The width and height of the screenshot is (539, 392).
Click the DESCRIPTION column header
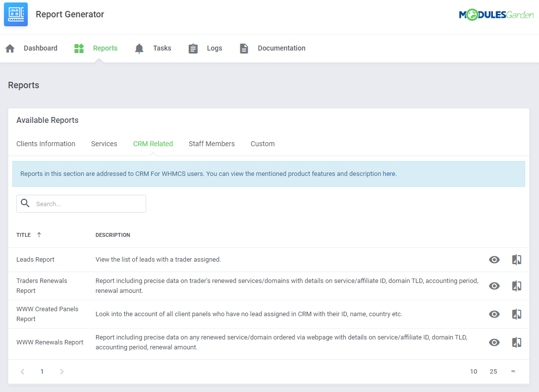coord(113,235)
